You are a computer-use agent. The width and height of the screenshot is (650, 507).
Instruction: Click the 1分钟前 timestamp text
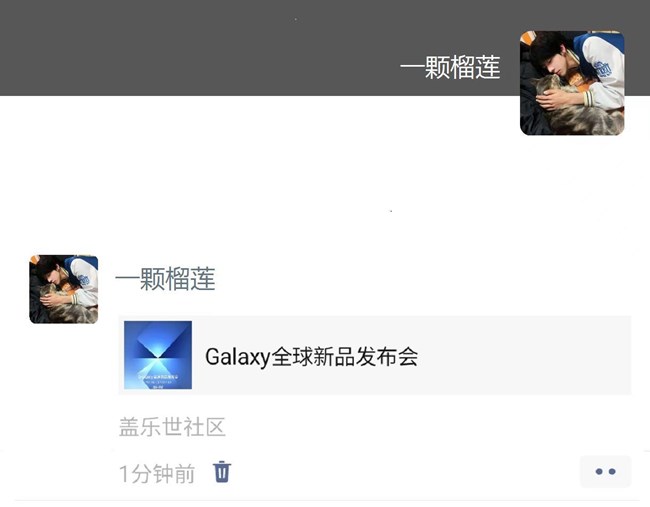coord(157,474)
